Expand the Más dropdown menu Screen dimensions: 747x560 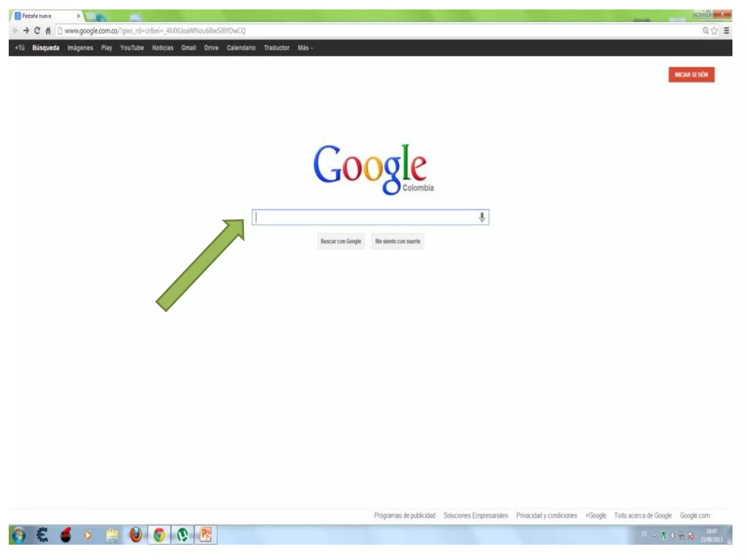click(x=305, y=48)
